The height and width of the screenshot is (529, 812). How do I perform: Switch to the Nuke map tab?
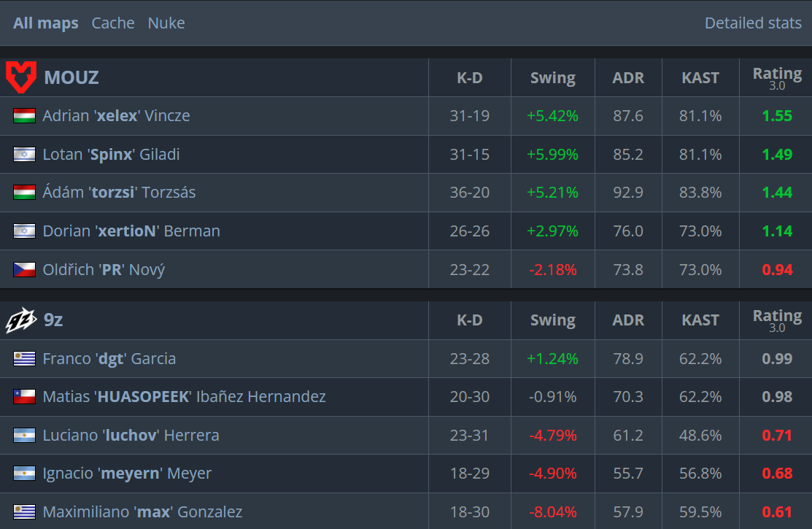tap(166, 23)
